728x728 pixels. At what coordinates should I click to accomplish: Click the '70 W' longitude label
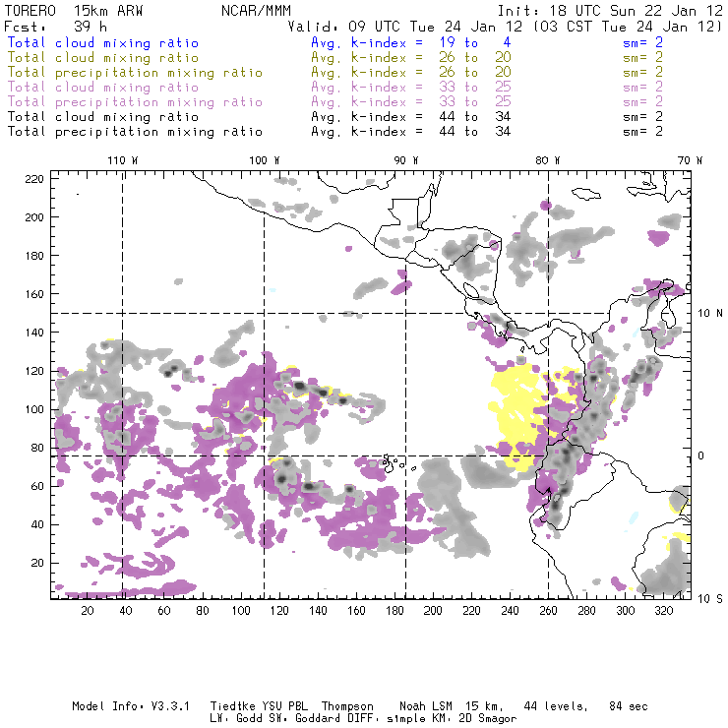690,160
